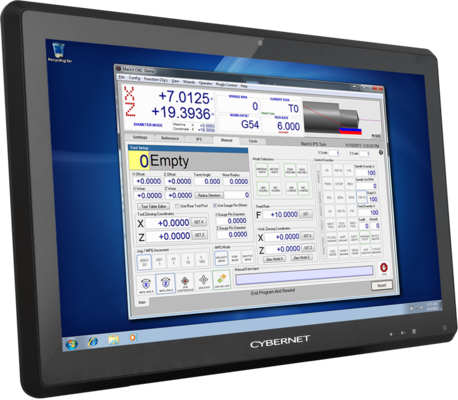The height and width of the screenshot is (400, 458).
Task: Toggle the Optional Stop function button
Action: tap(365, 238)
